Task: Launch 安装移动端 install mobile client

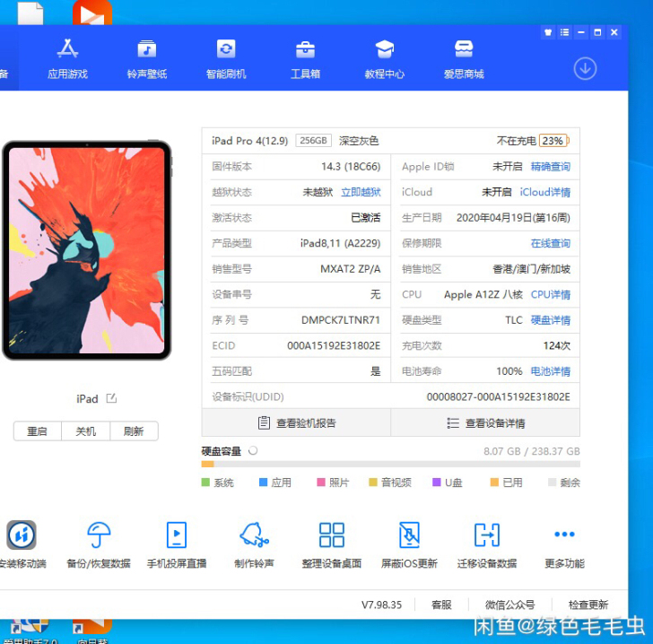Action: coord(22,544)
